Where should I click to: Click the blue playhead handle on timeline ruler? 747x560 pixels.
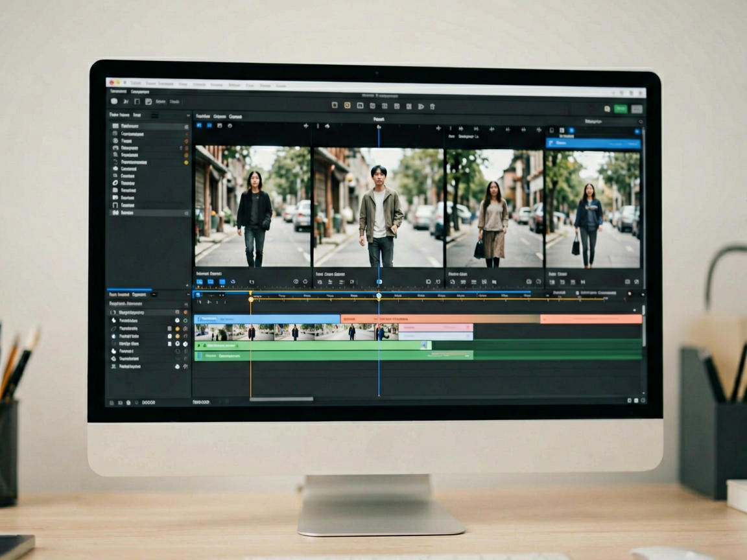click(x=379, y=296)
